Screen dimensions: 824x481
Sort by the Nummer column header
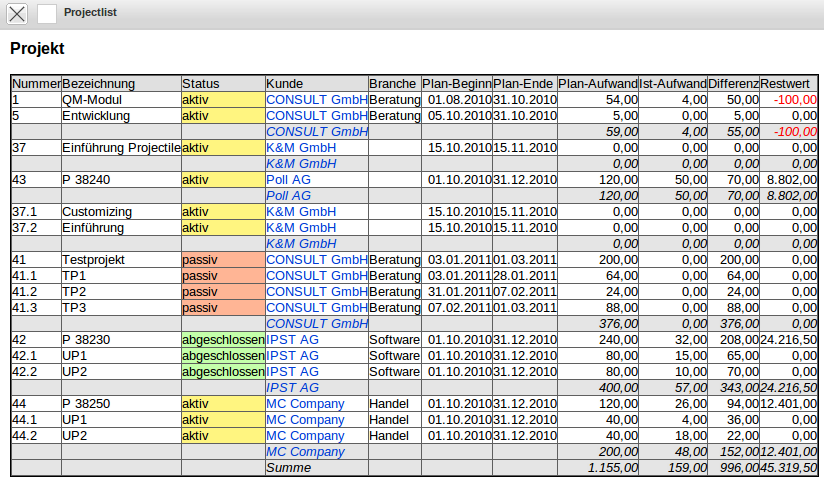(36, 84)
